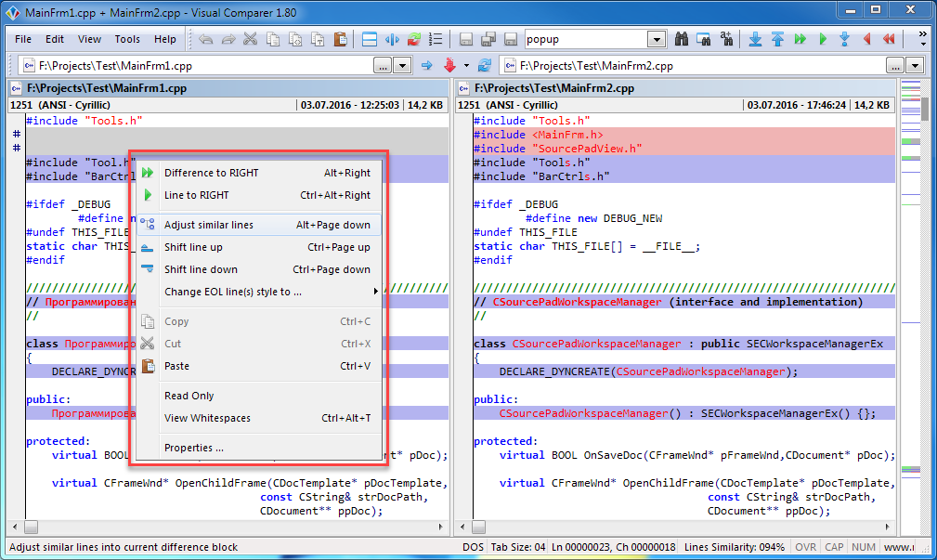Click the horizontal split layout toolbar icon

tap(369, 40)
